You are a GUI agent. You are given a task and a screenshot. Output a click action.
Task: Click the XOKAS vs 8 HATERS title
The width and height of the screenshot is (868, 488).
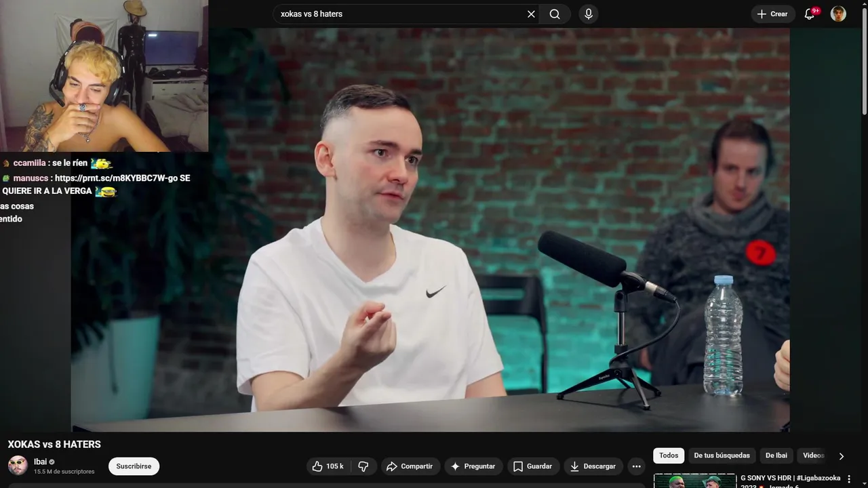(x=54, y=445)
